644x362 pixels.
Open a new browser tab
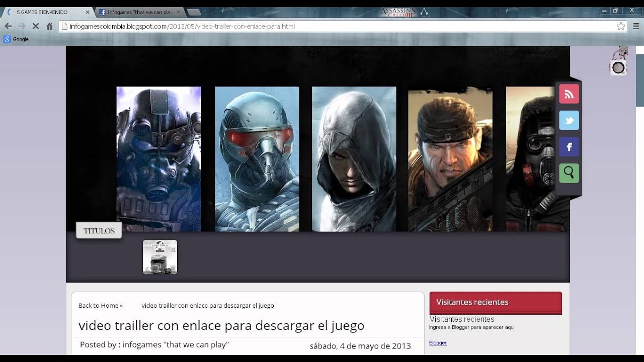pos(194,12)
